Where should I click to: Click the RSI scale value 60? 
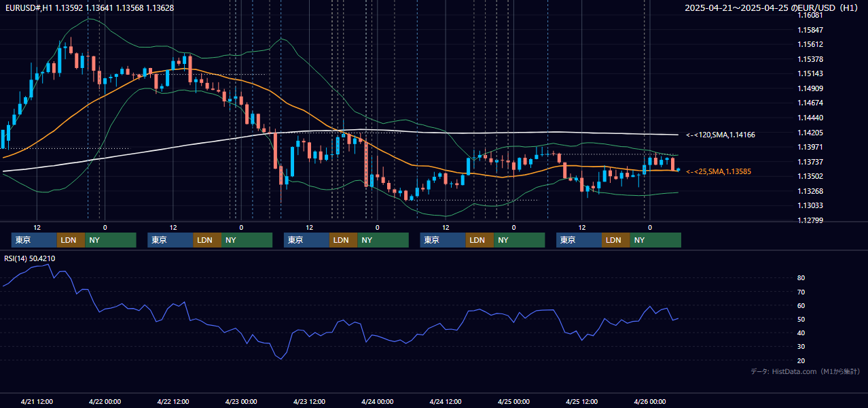pyautogui.click(x=801, y=305)
